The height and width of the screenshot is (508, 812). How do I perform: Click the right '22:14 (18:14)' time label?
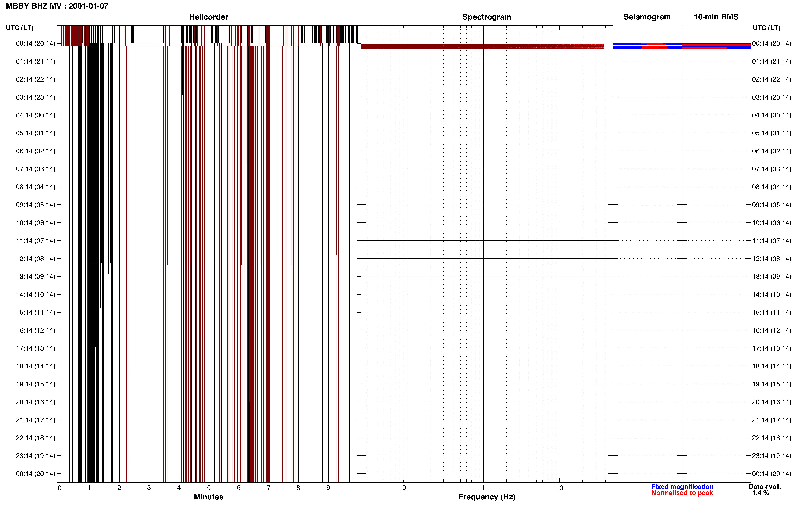(772, 438)
